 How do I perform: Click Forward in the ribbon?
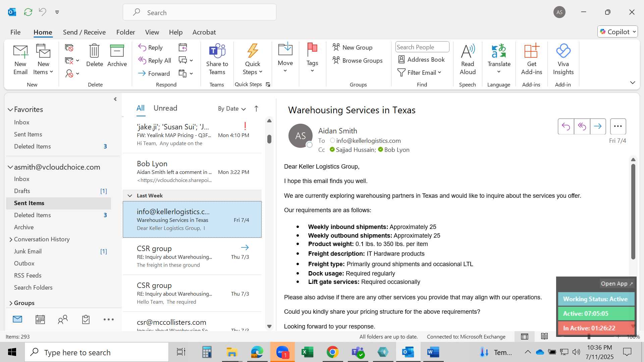click(x=154, y=73)
